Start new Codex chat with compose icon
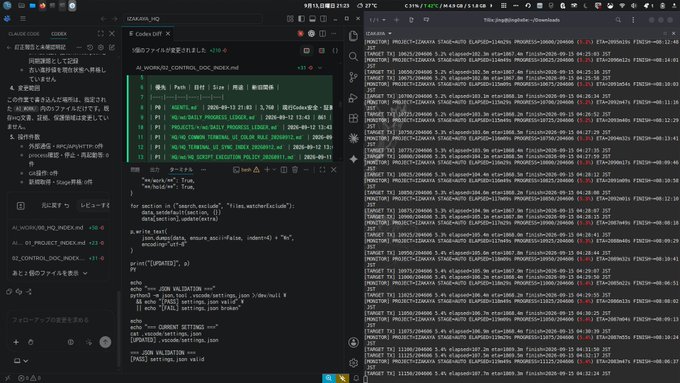This screenshot has height=383, width=680. [x=112, y=47]
